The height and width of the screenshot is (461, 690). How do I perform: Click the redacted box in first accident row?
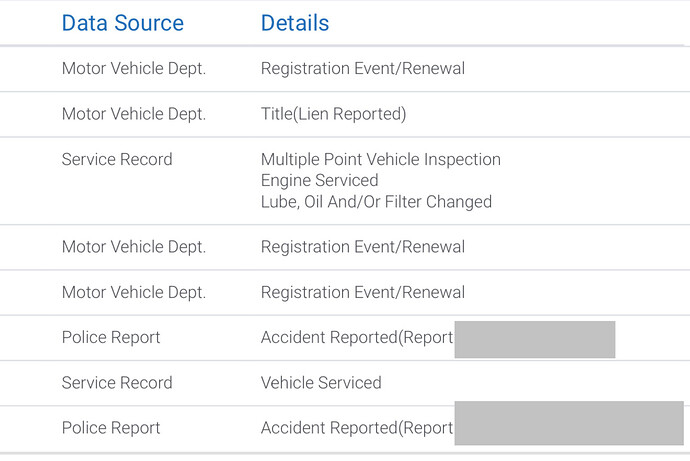535,339
